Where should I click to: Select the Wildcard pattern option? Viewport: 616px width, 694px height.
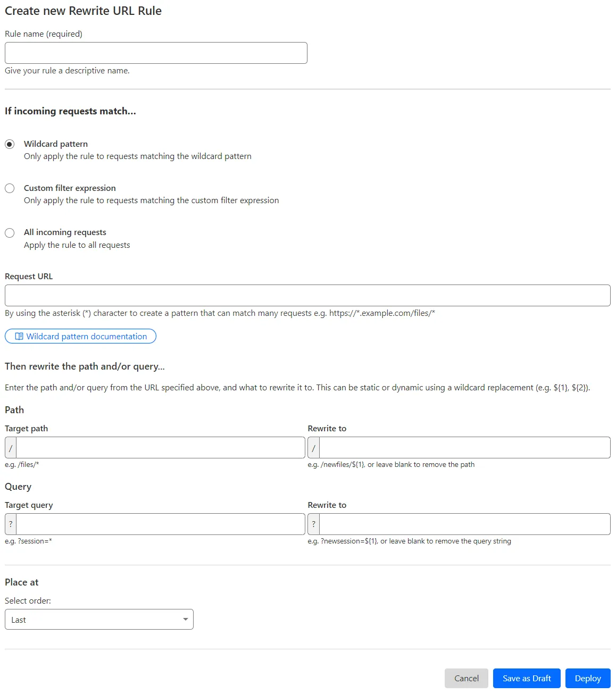10,144
